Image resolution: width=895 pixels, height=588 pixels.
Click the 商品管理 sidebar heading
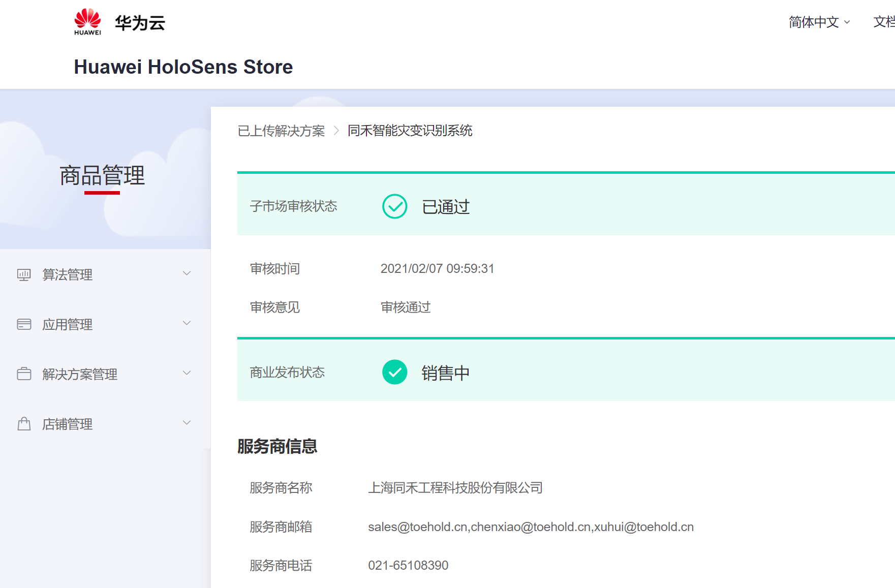tap(102, 176)
